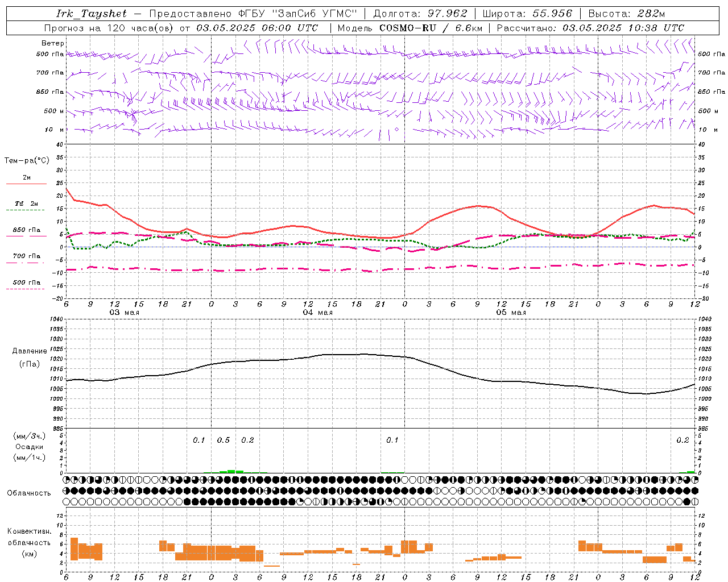Click the Ветер panel label
The height and width of the screenshot is (582, 728).
click(53, 43)
